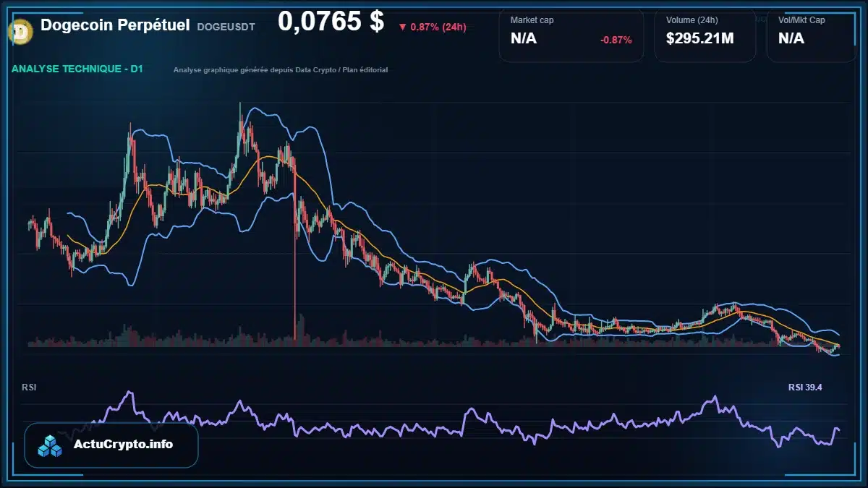Image resolution: width=868 pixels, height=488 pixels.
Task: Click the 0.87% (24h) change text
Action: point(438,27)
